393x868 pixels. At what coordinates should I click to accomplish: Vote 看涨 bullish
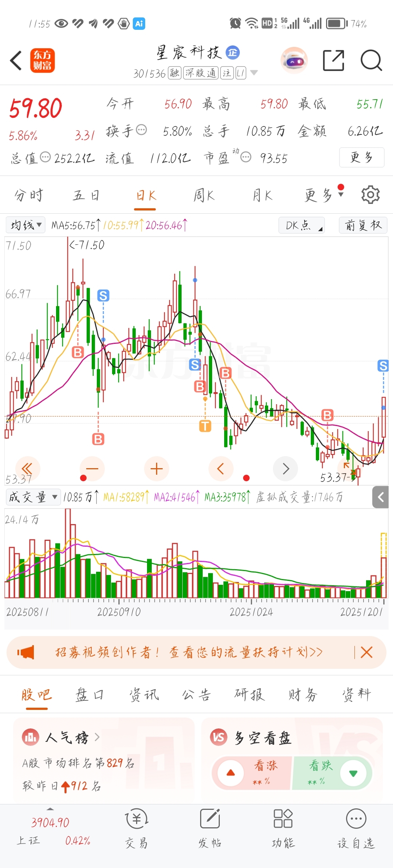pyautogui.click(x=252, y=773)
